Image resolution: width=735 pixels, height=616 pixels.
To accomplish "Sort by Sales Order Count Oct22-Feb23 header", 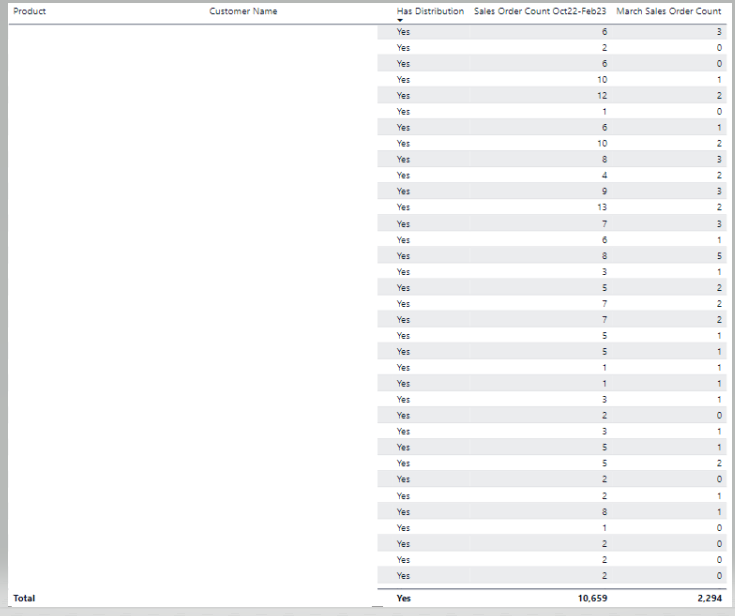I will click(540, 11).
